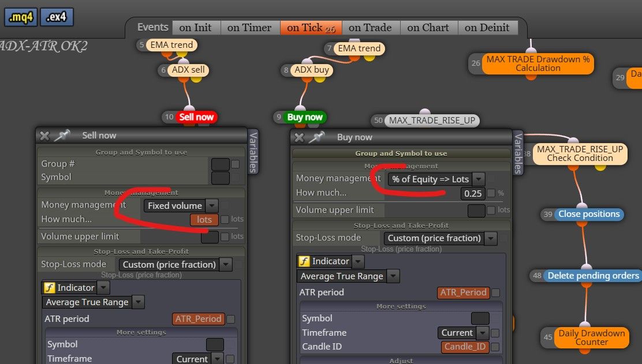Toggle How much checkbox in Buy now
Viewport: 642px width, 364px height.
tap(491, 193)
